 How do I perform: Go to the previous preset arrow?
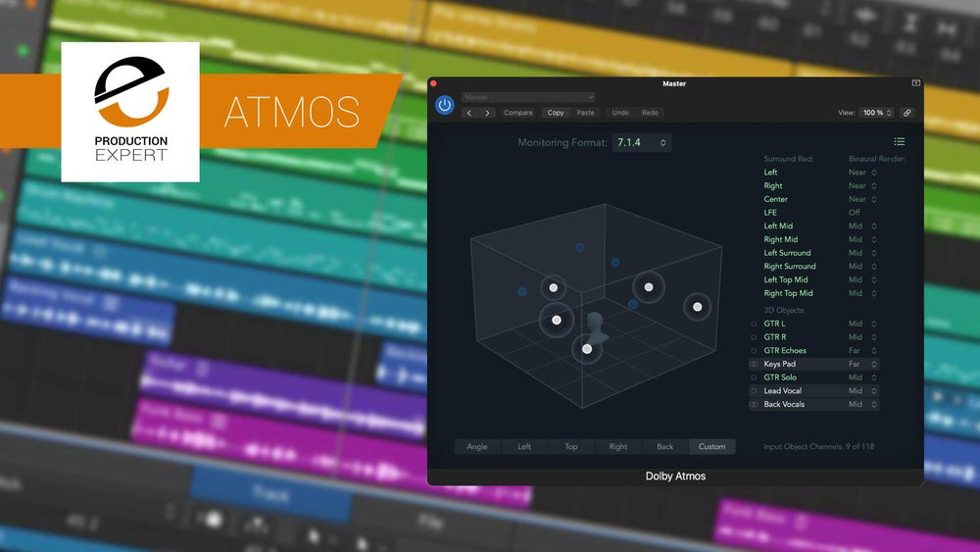470,113
